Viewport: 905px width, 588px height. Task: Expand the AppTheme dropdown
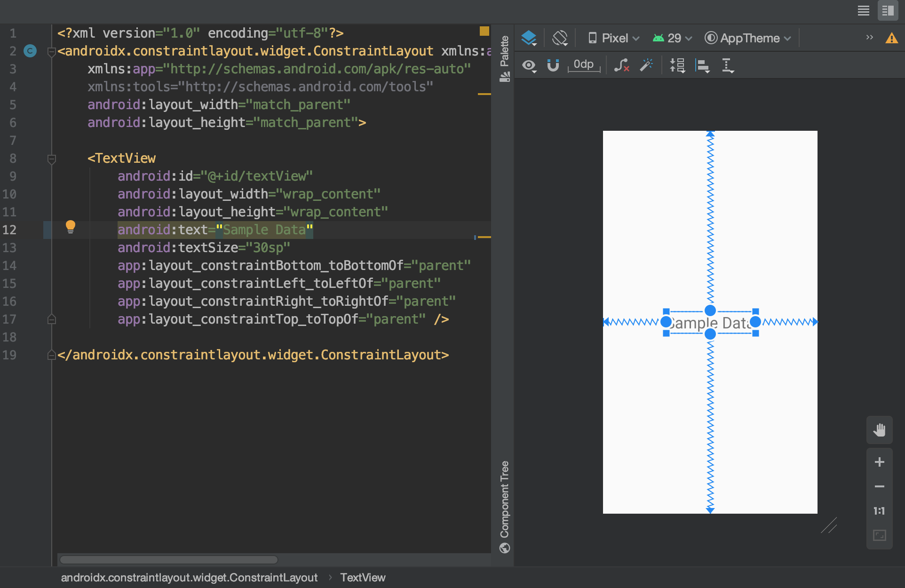click(x=748, y=38)
